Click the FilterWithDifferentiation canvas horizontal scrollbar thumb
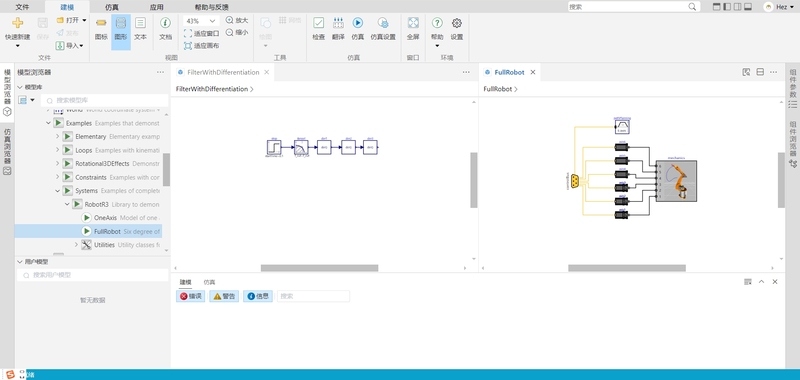Viewport: 800px width, 380px height. (319, 268)
